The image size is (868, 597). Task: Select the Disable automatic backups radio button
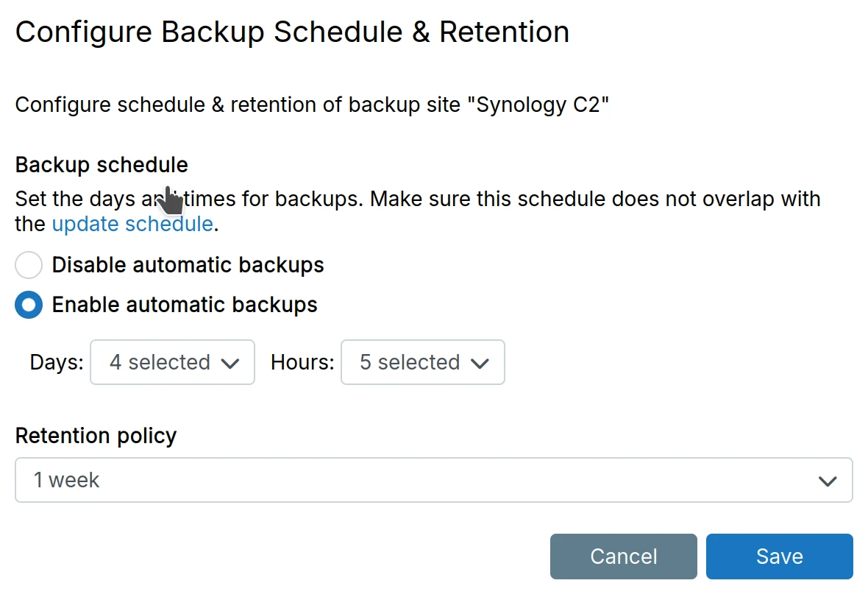(29, 265)
